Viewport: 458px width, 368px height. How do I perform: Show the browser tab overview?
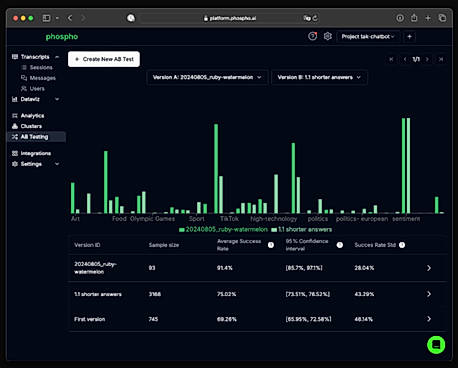tap(442, 18)
